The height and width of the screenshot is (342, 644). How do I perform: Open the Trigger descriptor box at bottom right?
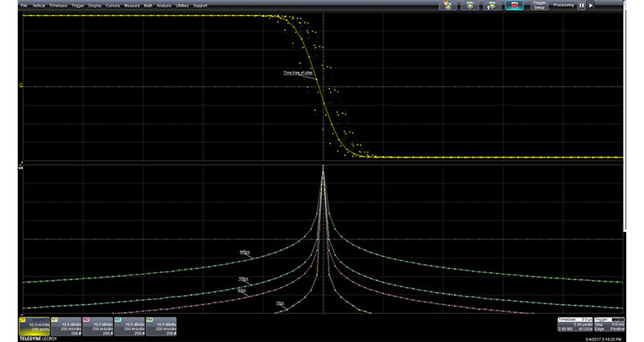click(610, 324)
